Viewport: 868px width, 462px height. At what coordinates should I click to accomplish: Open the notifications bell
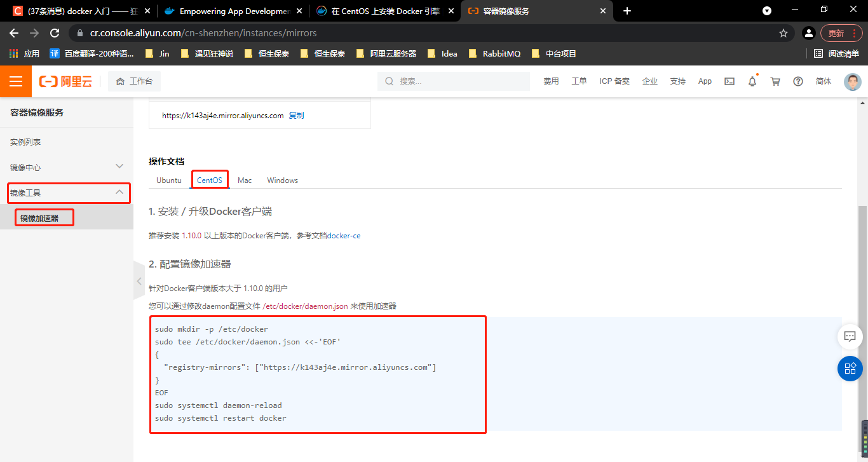tap(752, 81)
